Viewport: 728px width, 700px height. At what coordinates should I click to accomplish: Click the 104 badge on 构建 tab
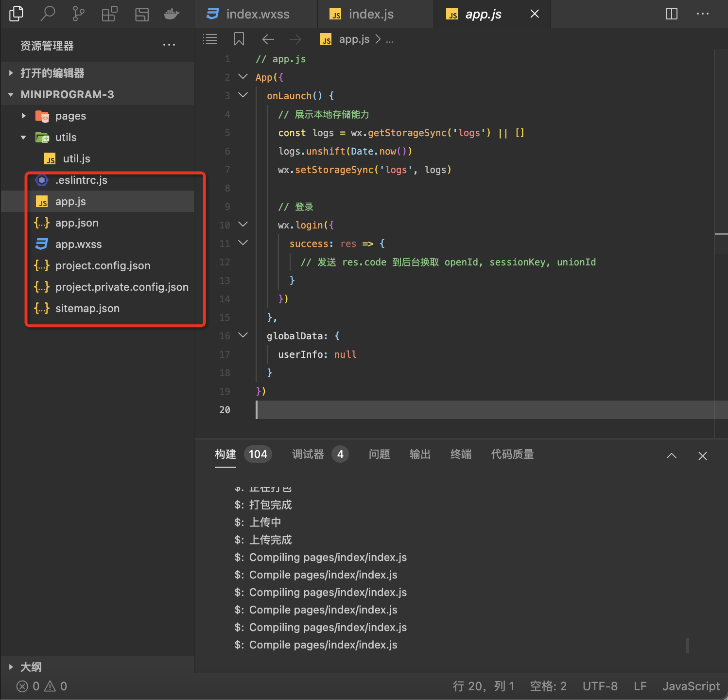click(x=258, y=454)
